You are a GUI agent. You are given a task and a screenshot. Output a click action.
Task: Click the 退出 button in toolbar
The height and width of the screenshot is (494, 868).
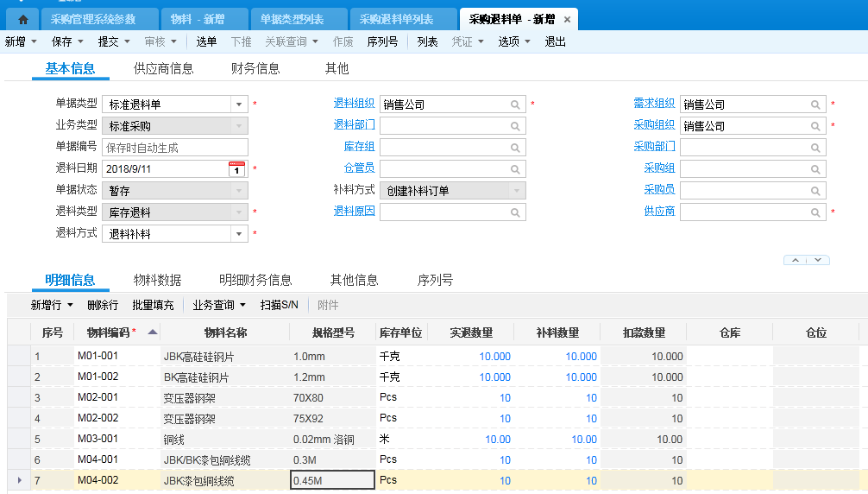tap(555, 41)
